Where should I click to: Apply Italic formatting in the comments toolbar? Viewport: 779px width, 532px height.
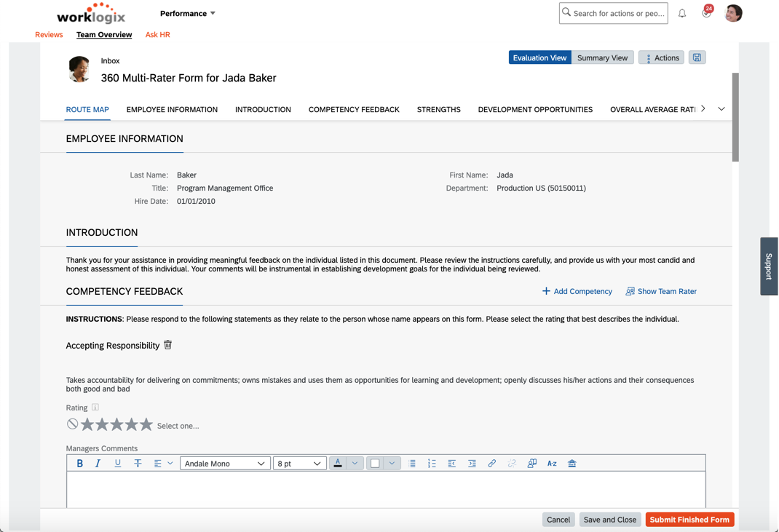[98, 463]
